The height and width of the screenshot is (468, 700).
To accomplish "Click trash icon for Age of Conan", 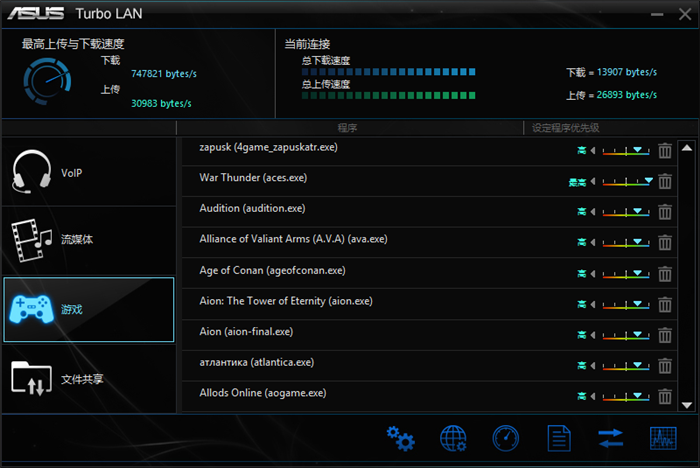I will tap(665, 274).
